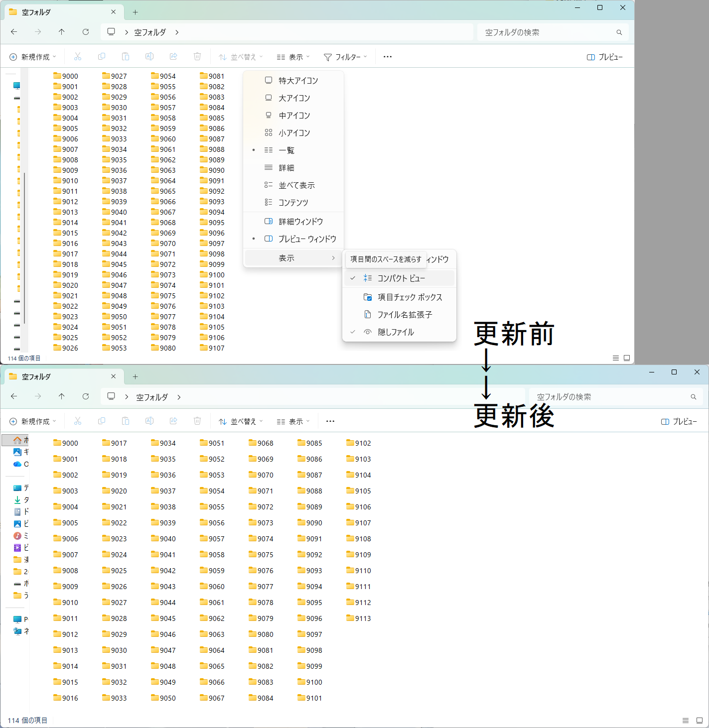Select 小アイコン view

293,133
